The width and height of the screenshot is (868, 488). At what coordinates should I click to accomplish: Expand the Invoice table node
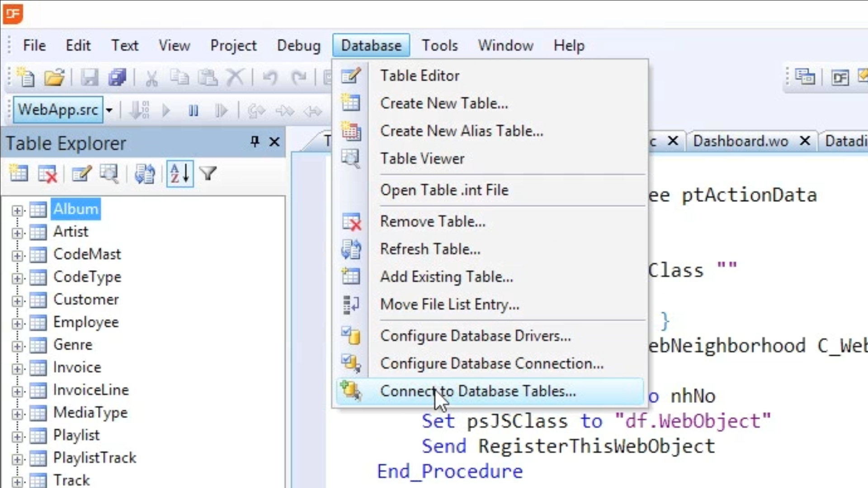[17, 369]
